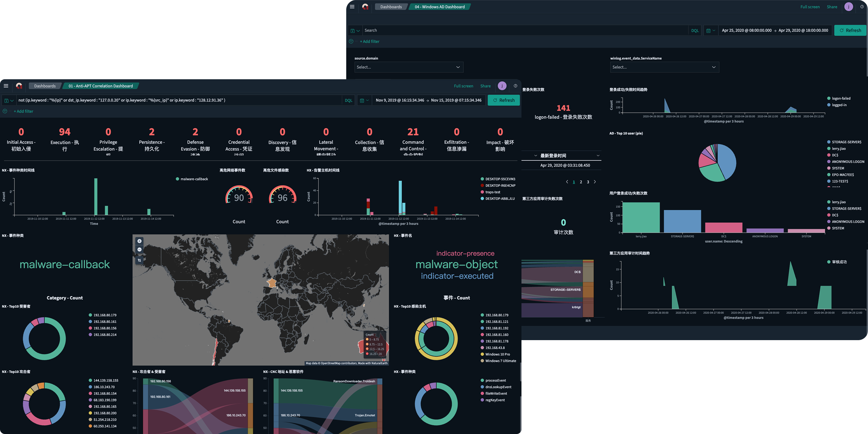Click Full screen link in Windows AD dashboard
The height and width of the screenshot is (434, 868).
pos(810,7)
